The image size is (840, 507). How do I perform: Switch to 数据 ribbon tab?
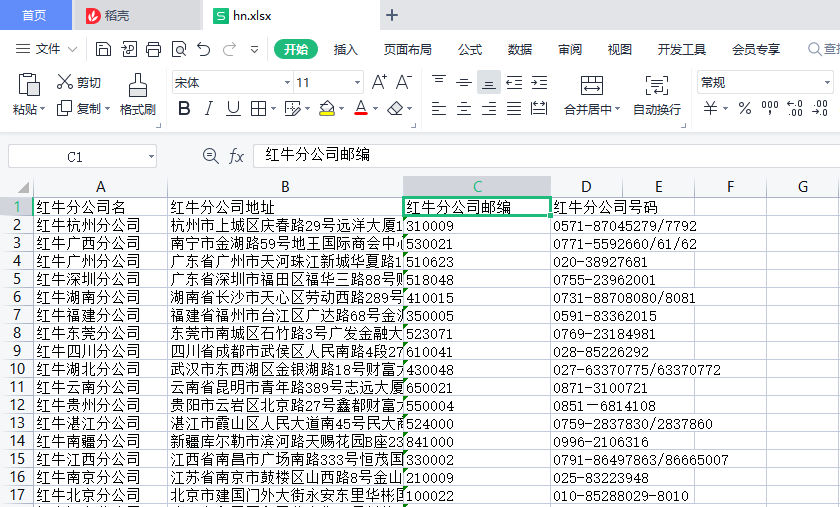point(520,49)
